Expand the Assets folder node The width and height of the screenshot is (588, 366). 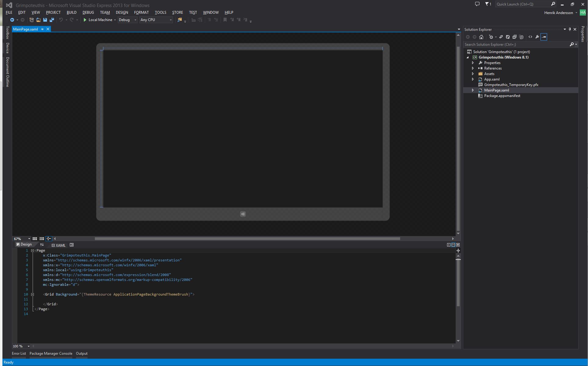click(x=473, y=74)
